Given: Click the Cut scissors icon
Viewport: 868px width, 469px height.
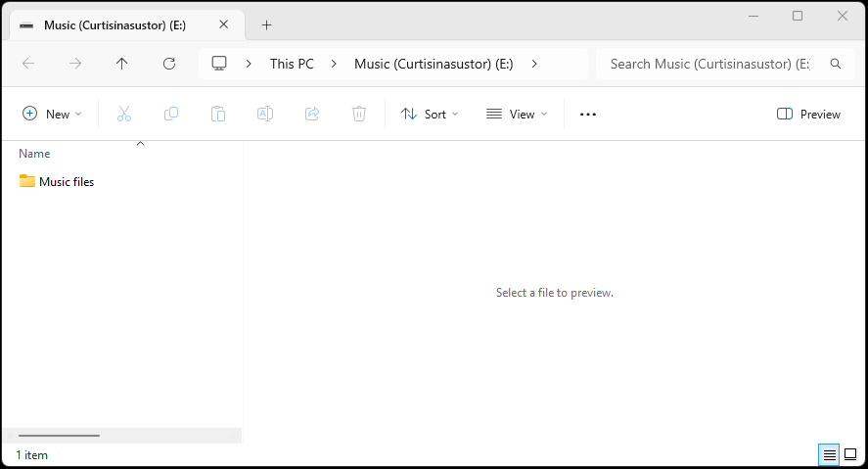Looking at the screenshot, I should 124,115.
